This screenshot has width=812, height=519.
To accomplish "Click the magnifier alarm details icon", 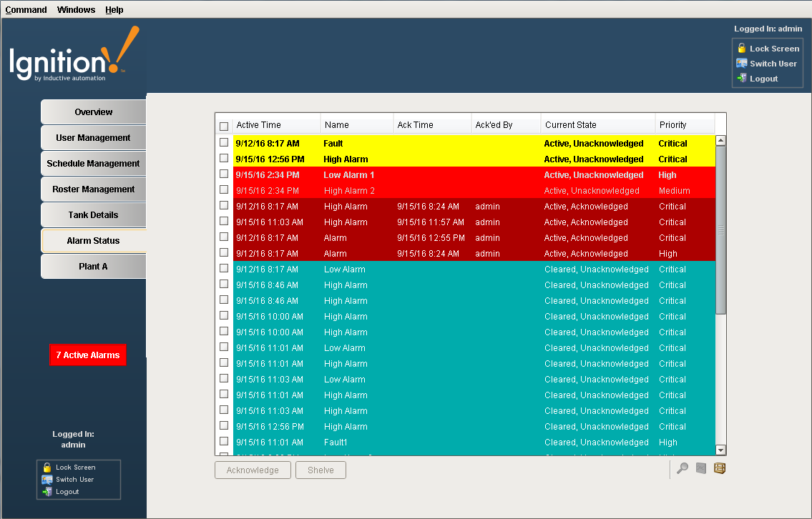I will coord(683,468).
